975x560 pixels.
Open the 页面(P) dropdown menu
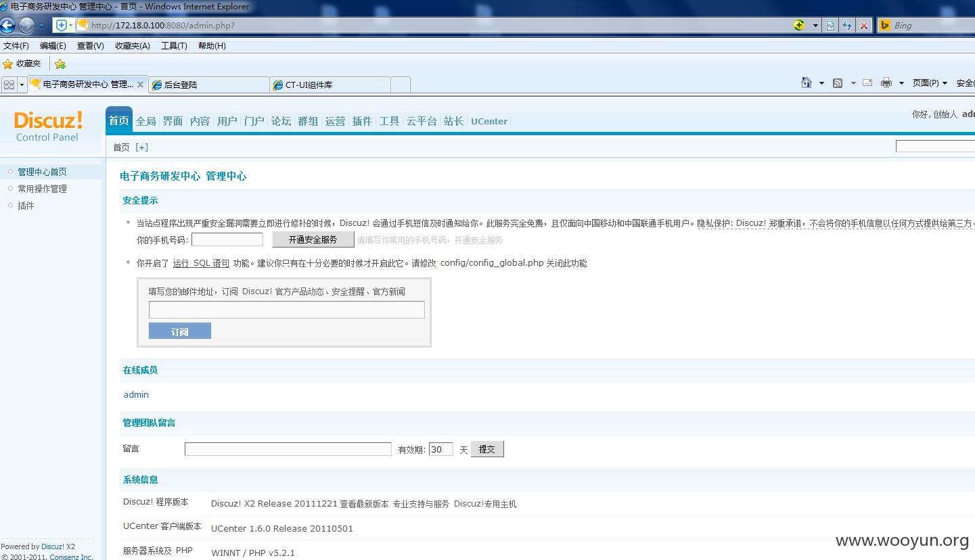coord(930,83)
